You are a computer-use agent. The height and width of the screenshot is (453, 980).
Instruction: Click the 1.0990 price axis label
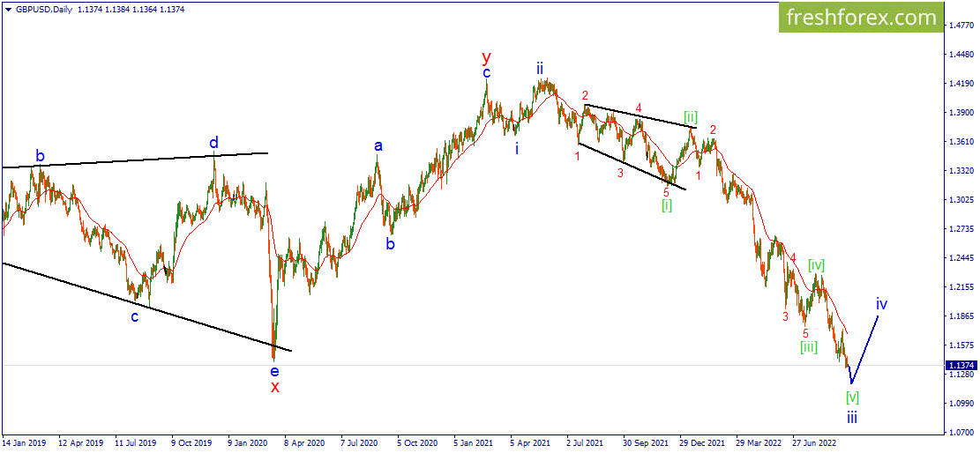(961, 403)
